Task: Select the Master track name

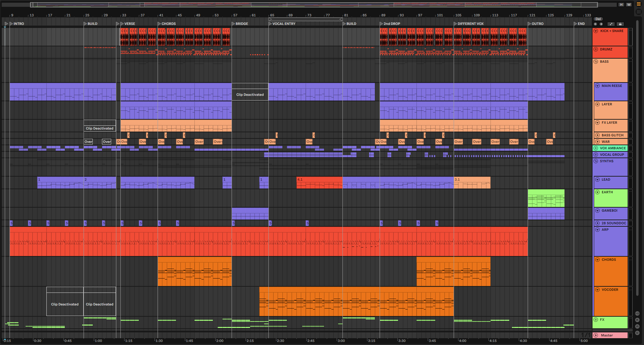Action: (607, 335)
